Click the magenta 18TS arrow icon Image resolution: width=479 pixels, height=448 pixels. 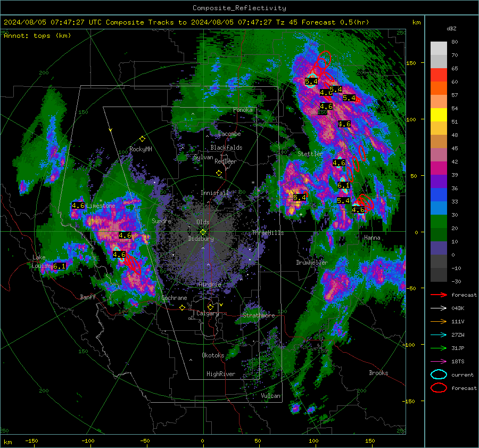439,362
